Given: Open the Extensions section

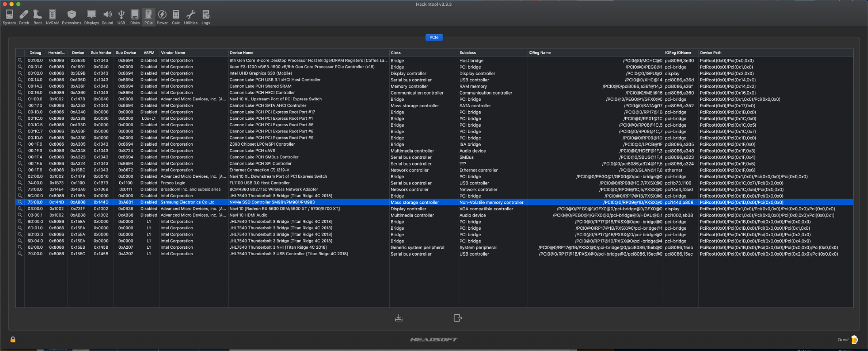Looking at the screenshot, I should (x=71, y=17).
